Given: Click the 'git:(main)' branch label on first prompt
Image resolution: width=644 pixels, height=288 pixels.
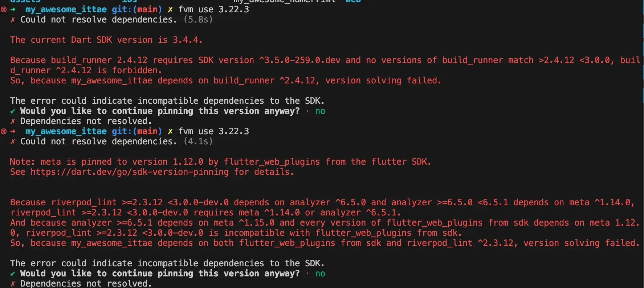Looking at the screenshot, I should [137, 9].
